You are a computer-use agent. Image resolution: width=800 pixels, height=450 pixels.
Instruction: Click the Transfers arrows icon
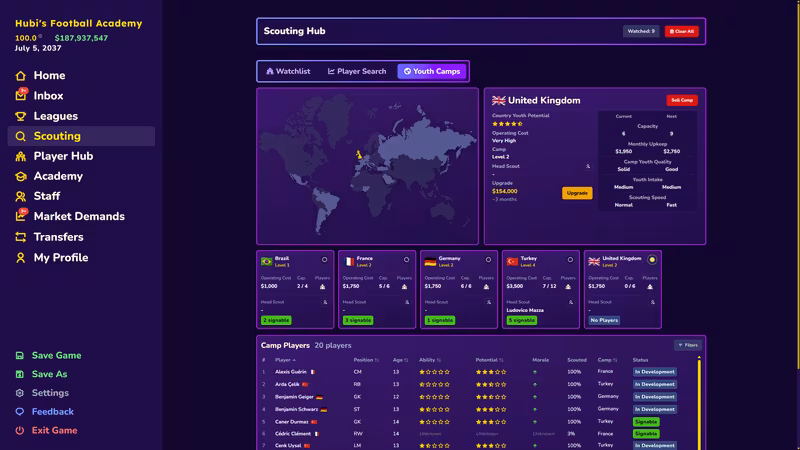[x=20, y=237]
